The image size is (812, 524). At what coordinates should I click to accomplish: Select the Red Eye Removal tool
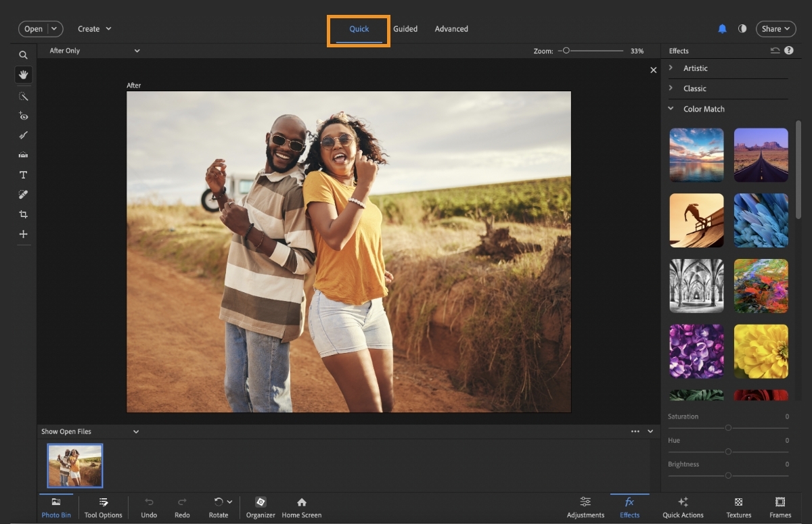(23, 116)
